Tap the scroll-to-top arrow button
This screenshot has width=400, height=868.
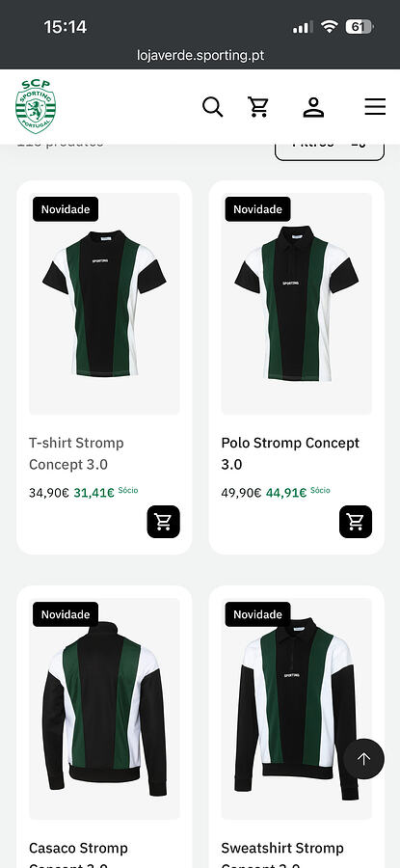[363, 759]
